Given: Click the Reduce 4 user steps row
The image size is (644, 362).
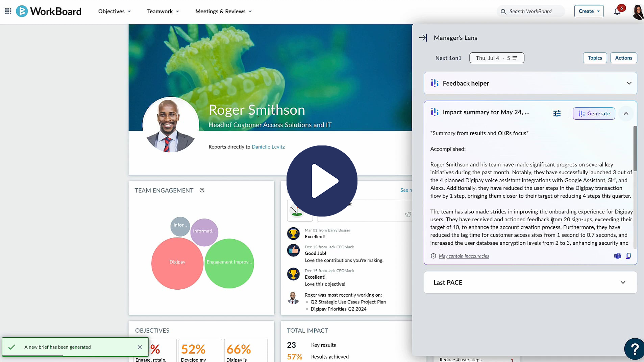Looking at the screenshot, I should [477, 359].
